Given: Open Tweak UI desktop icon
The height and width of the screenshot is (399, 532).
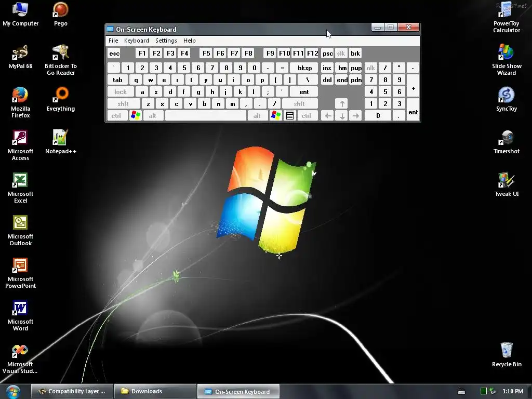Looking at the screenshot, I should point(506,184).
